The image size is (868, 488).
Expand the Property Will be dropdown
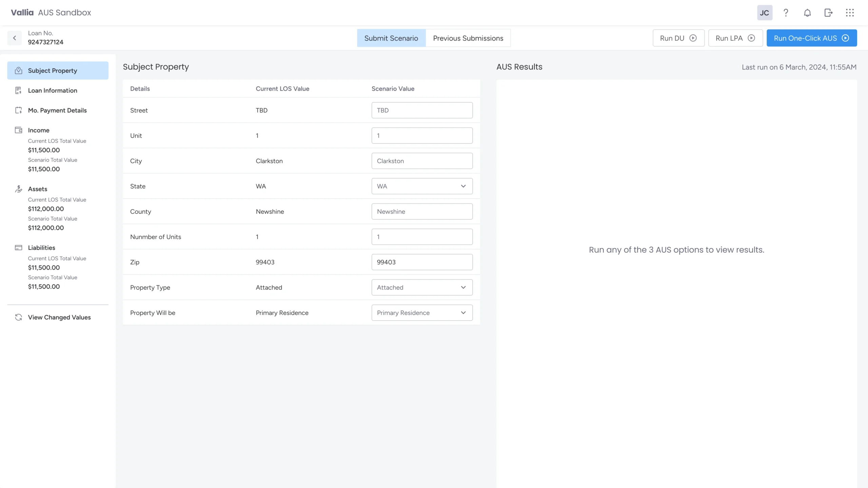pyautogui.click(x=422, y=313)
